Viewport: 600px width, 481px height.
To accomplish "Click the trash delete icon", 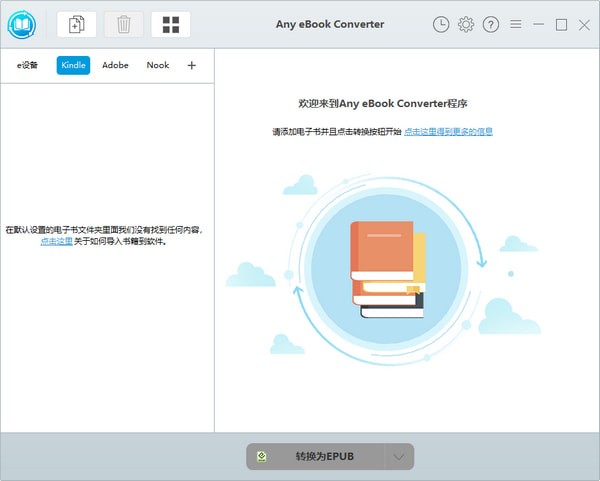I will point(123,24).
